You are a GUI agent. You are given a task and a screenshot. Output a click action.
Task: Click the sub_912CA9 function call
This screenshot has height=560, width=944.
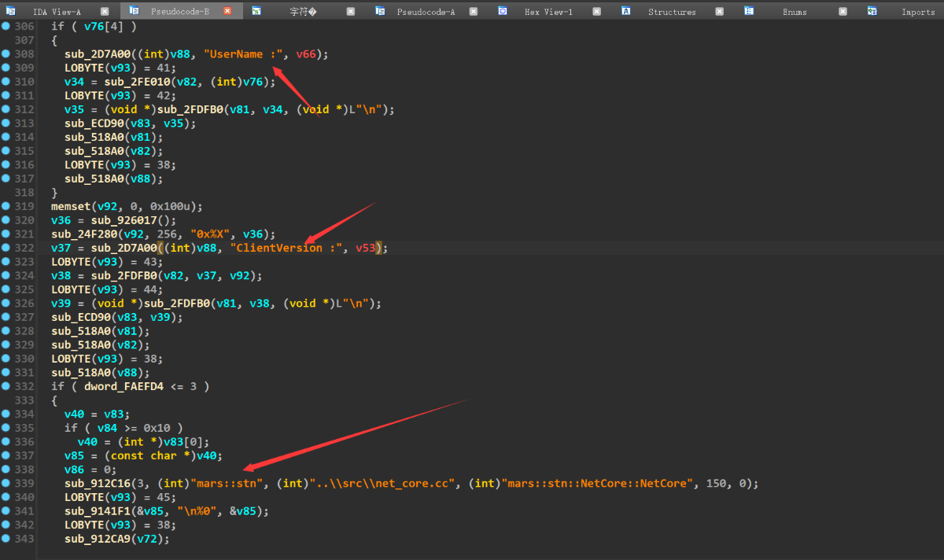[98, 539]
